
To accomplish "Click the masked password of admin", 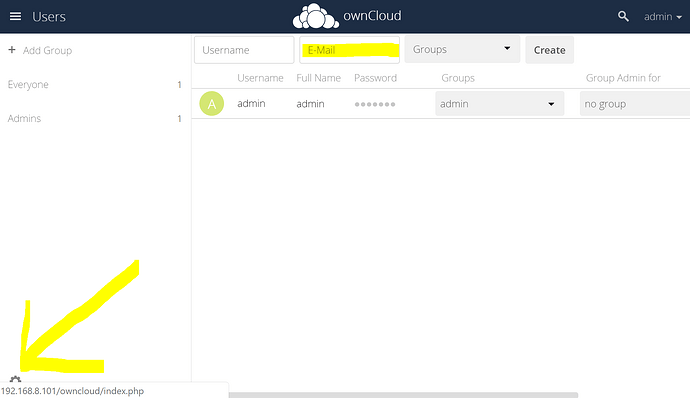I will coord(375,104).
